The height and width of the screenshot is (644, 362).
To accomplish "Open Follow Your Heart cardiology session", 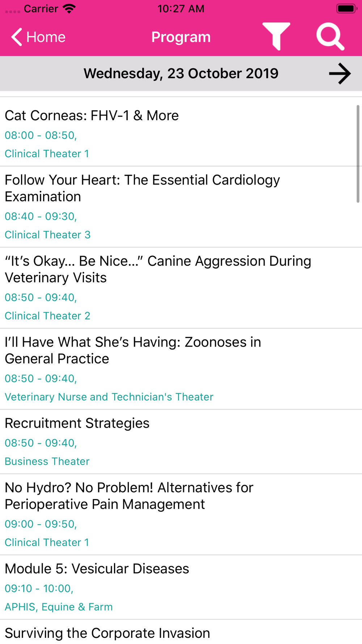I will click(181, 207).
